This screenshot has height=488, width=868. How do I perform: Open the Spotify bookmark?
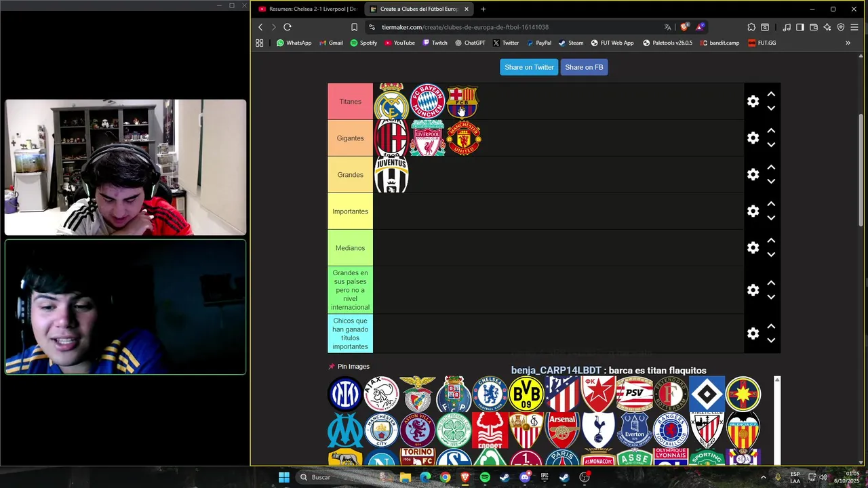pos(363,43)
